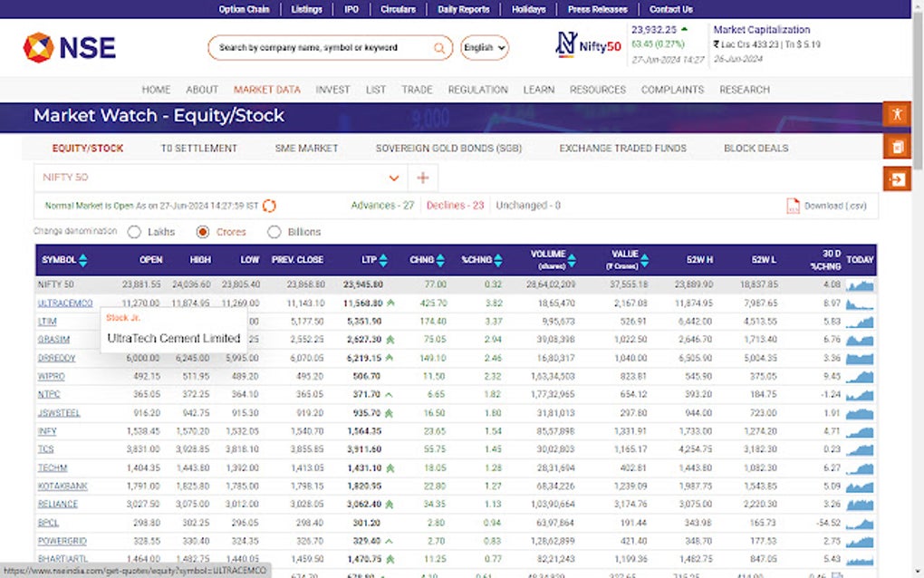Click the plus button next to the index dropdown
Viewport: 924px width, 578px height.
pyautogui.click(x=422, y=178)
